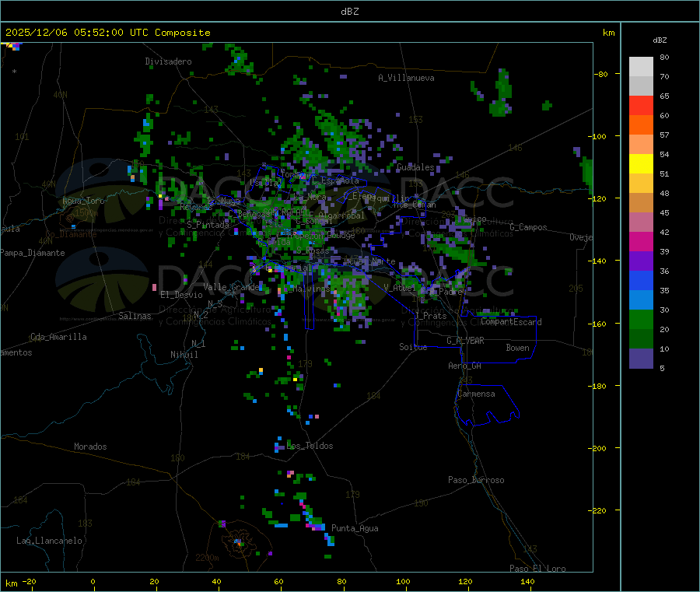
Task: Click the Lag.Llancanelo map label
Action: [x=49, y=541]
